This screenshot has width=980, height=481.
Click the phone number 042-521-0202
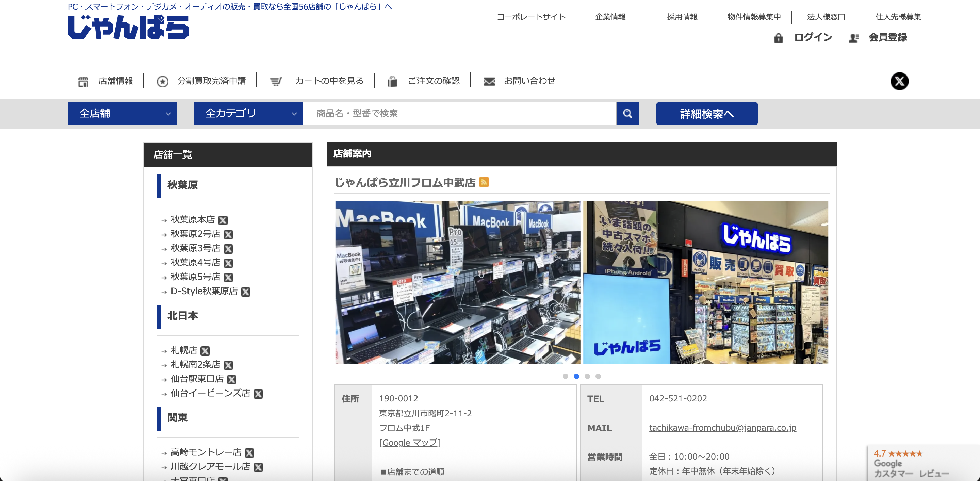pos(678,398)
